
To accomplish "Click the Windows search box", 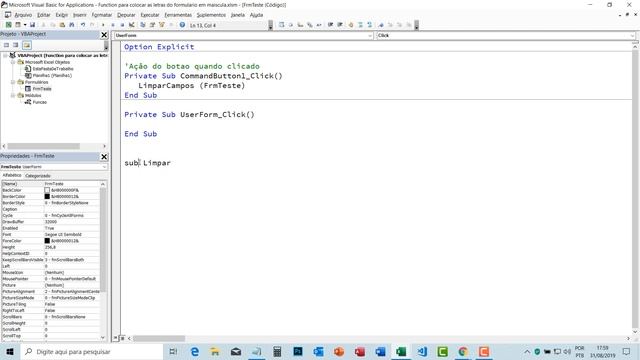I will point(91,351).
